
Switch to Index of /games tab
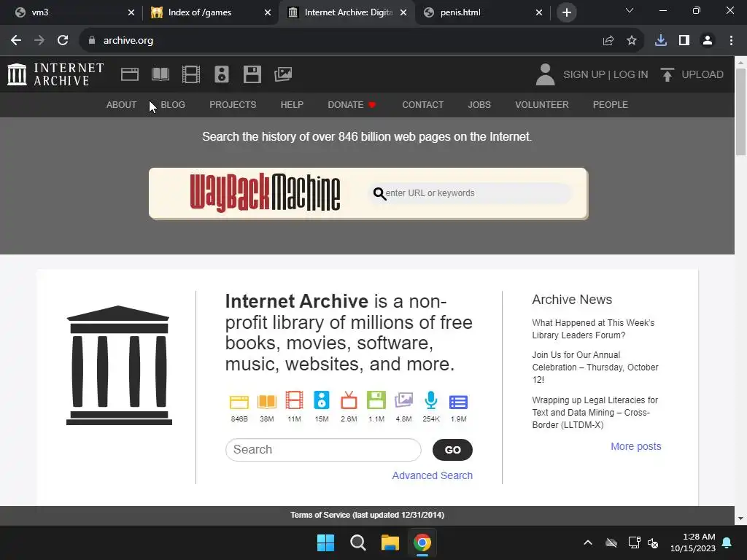(x=211, y=12)
